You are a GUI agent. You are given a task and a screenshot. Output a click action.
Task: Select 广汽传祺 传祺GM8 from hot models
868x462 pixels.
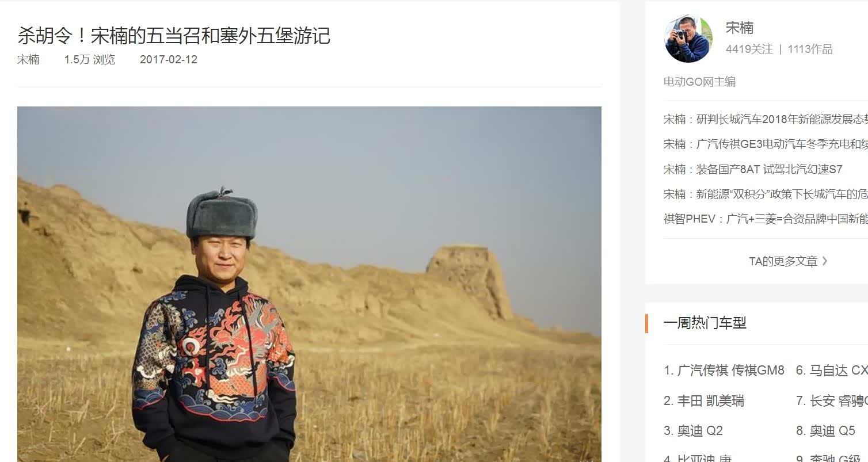(x=724, y=371)
